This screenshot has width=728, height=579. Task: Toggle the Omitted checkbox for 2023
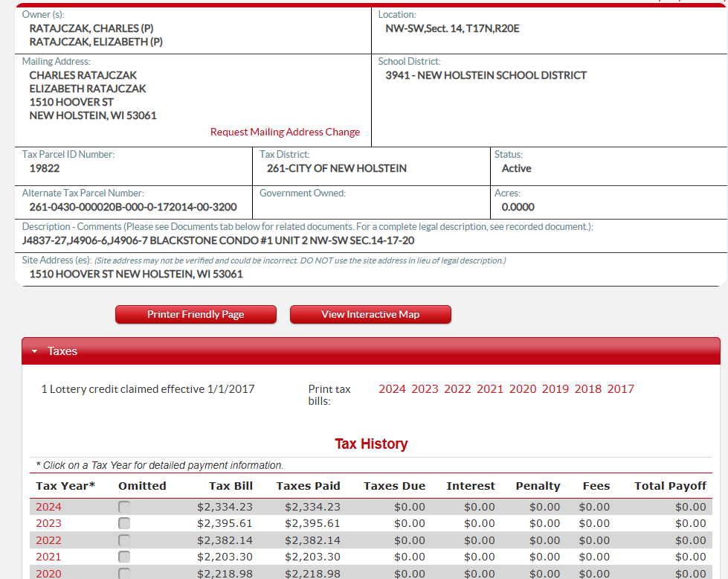[x=124, y=523]
